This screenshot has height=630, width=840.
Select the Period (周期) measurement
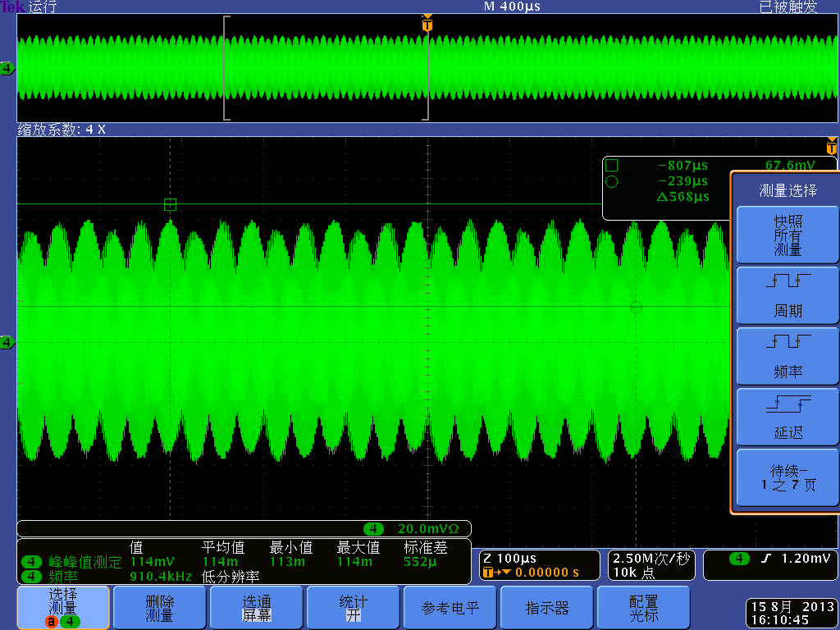pyautogui.click(x=787, y=295)
